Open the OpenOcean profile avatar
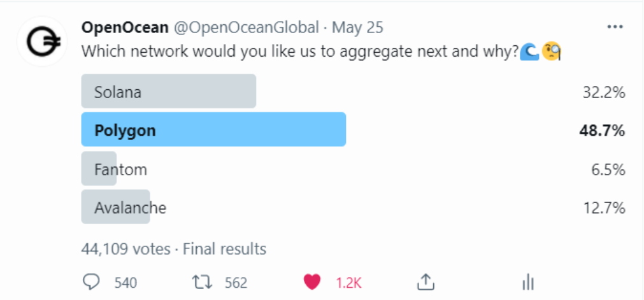 (43, 41)
